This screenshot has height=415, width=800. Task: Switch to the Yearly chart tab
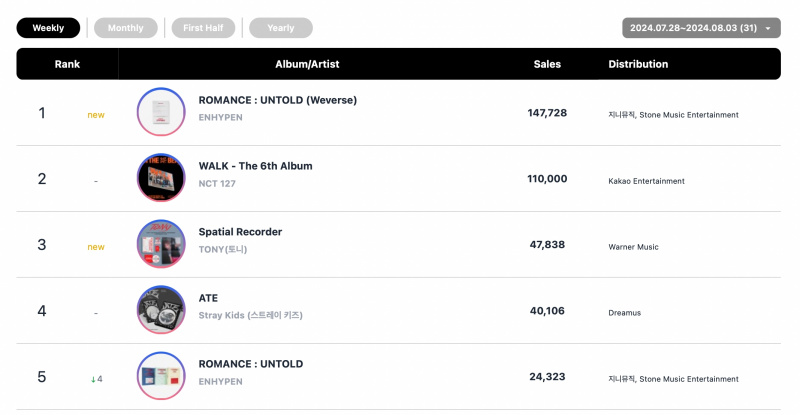pyautogui.click(x=281, y=28)
